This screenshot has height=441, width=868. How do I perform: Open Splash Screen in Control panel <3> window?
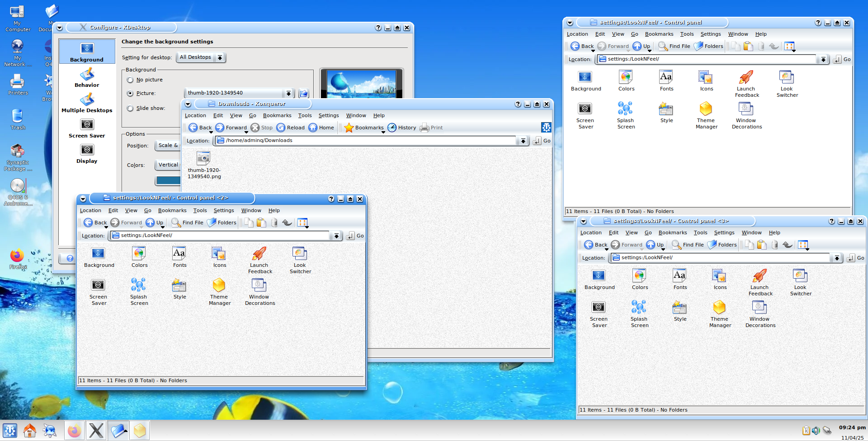(640, 314)
